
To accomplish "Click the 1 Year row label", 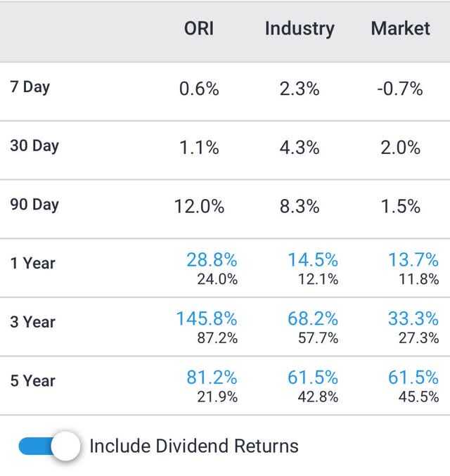I will tap(33, 263).
